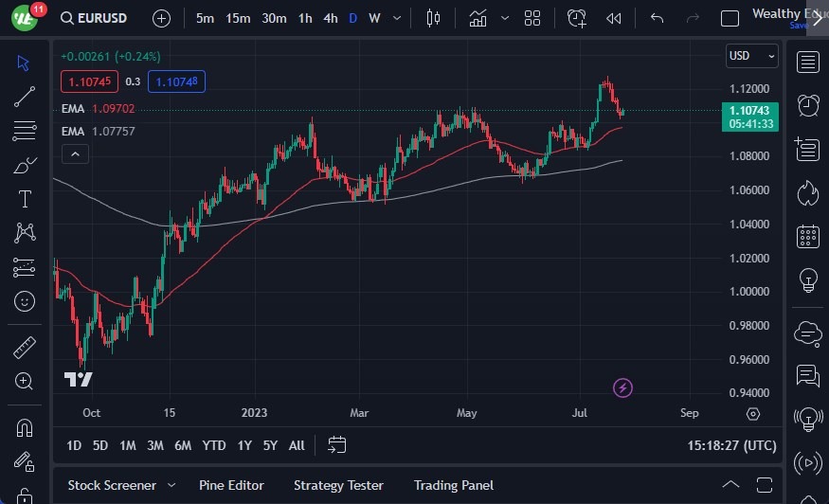
Task: Collapse the indicator legend arrow
Action: click(75, 153)
